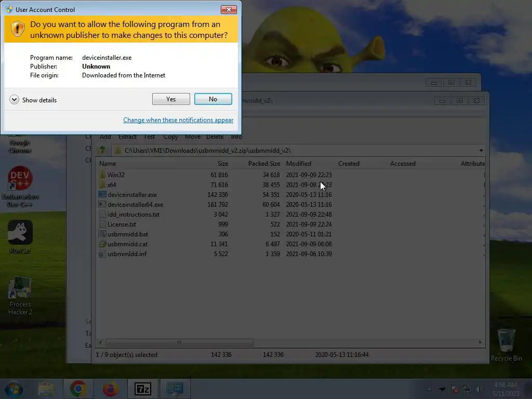Click the Action Center flag tray icon
The width and height of the screenshot is (532, 399).
[455, 389]
